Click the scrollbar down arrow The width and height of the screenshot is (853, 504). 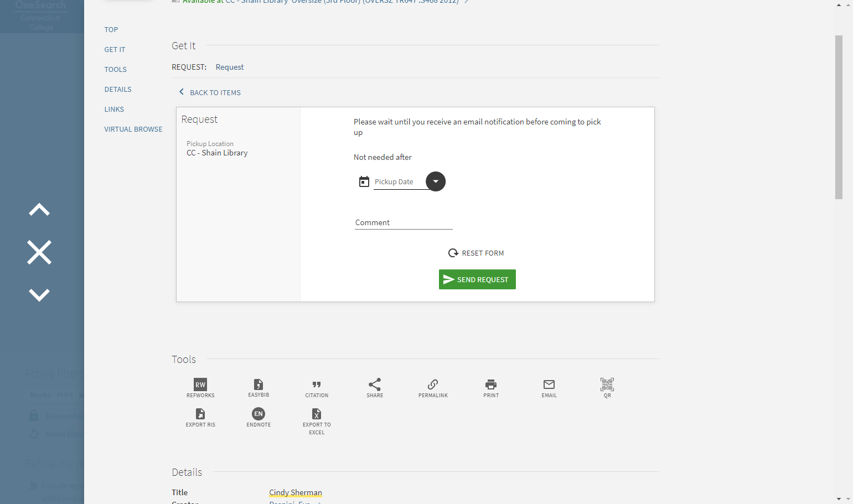[x=839, y=498]
